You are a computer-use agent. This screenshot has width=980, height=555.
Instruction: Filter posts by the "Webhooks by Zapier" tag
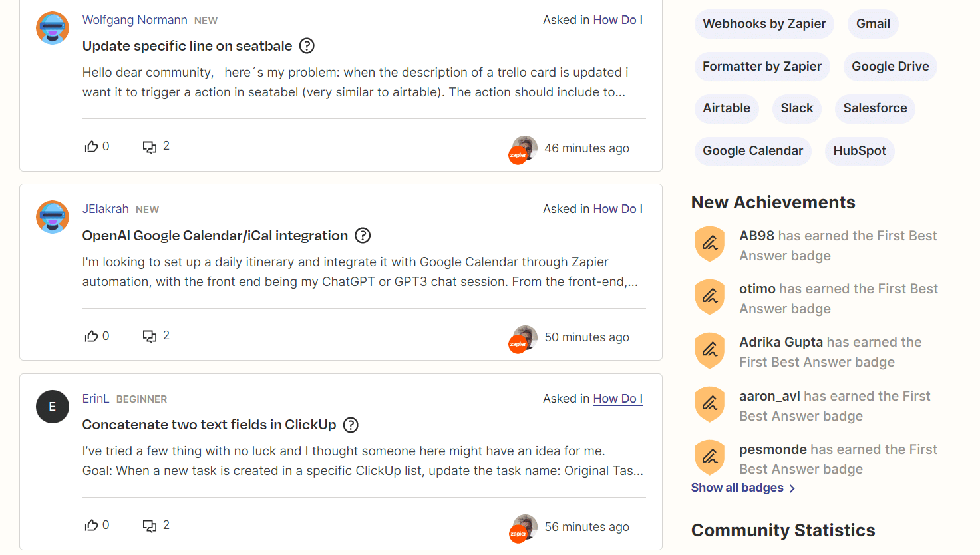764,23
